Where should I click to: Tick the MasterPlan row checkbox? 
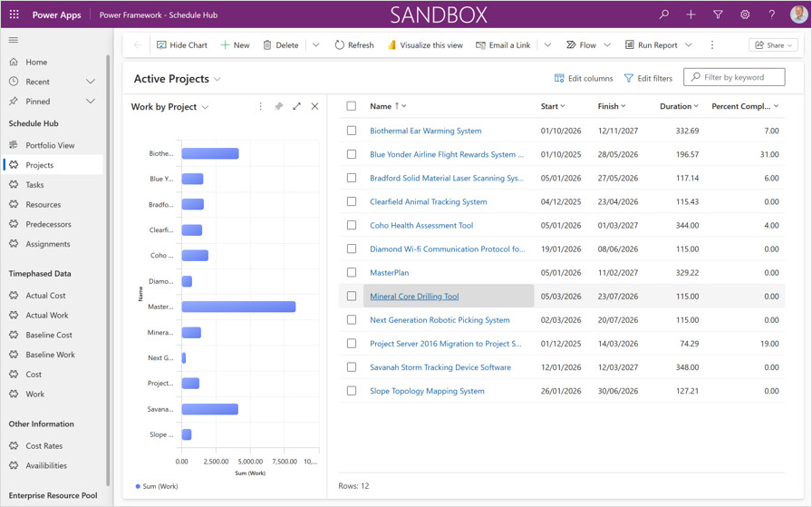(x=352, y=273)
